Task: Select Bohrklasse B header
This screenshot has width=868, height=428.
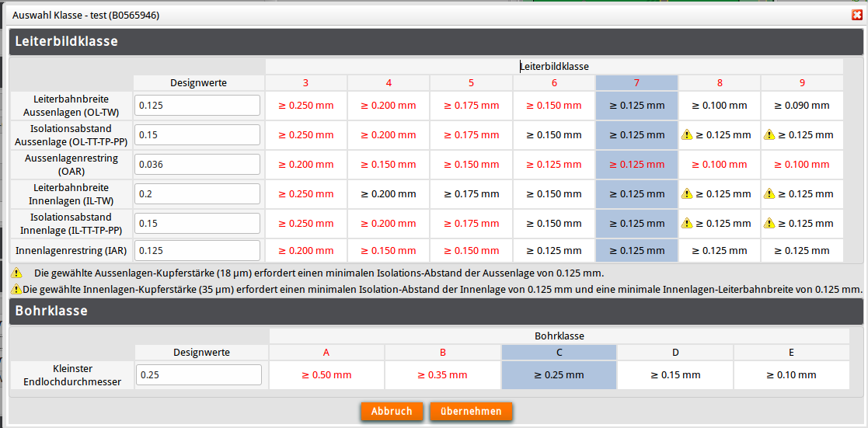Action: 443,352
